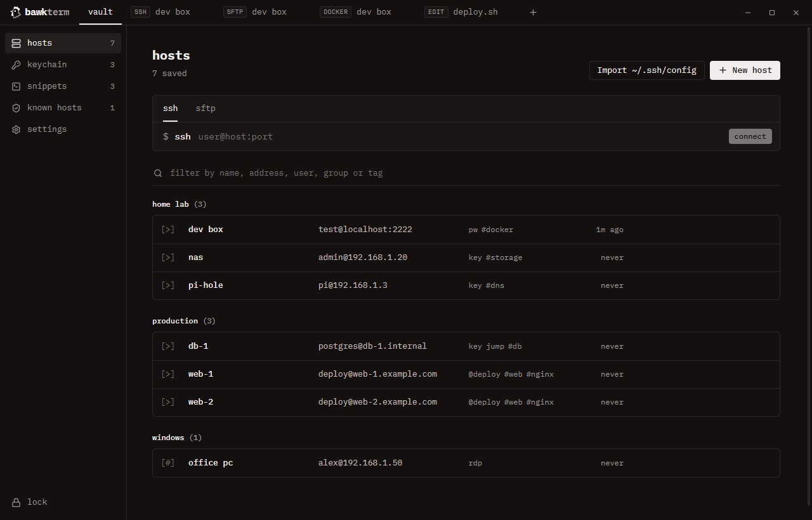Select the ssh quick-connect tab

[170, 108]
